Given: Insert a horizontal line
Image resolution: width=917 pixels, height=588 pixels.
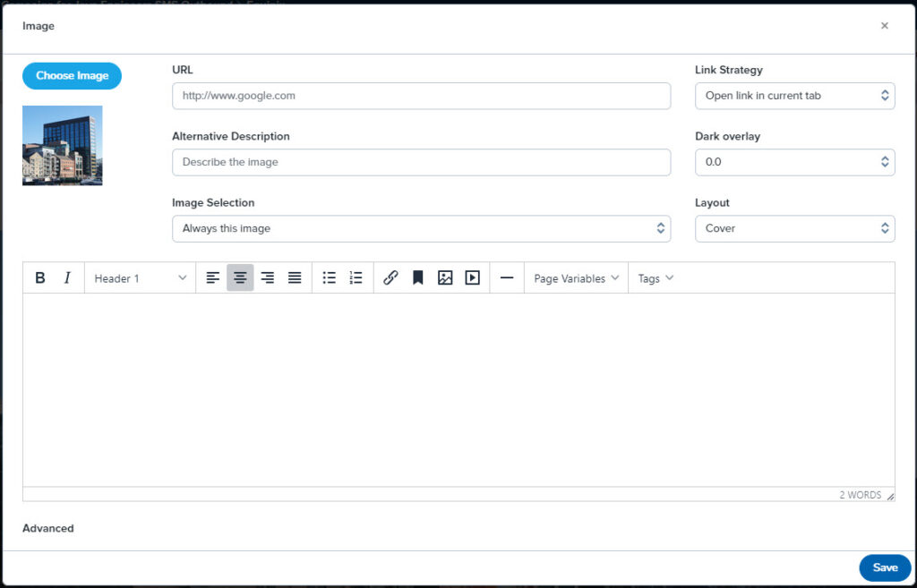Looking at the screenshot, I should click(507, 278).
